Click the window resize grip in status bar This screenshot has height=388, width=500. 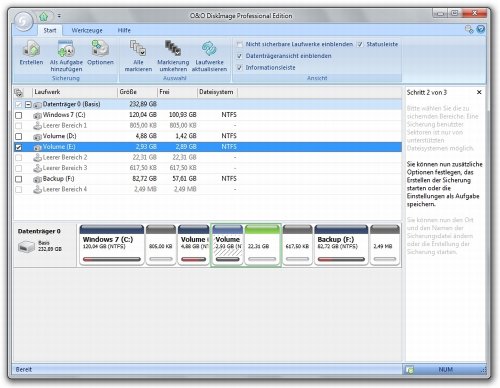tap(483, 370)
